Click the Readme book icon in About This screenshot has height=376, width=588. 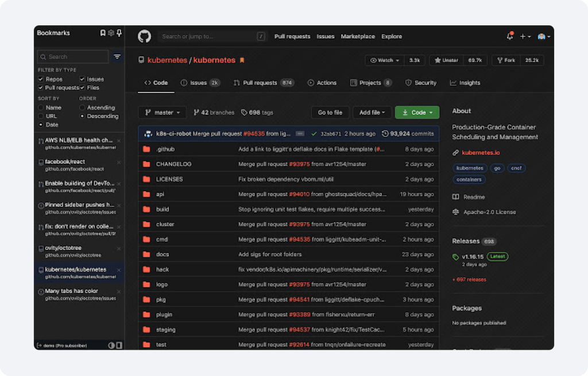pyautogui.click(x=455, y=197)
